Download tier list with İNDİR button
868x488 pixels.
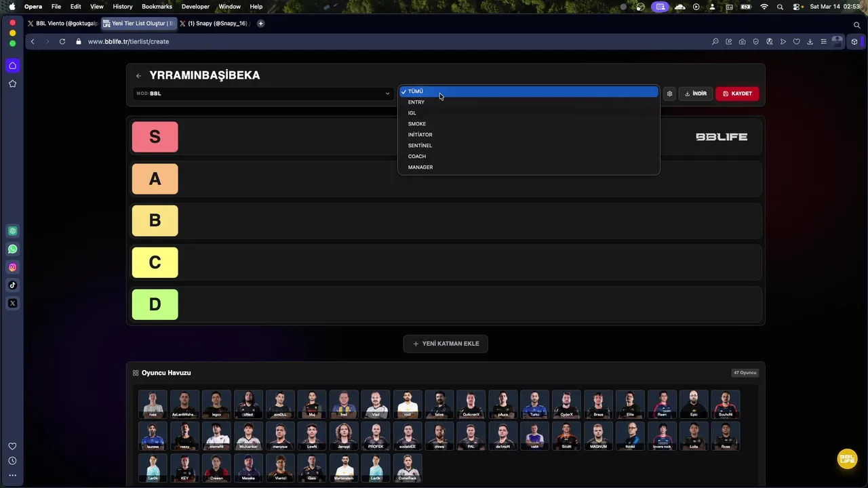[696, 94]
